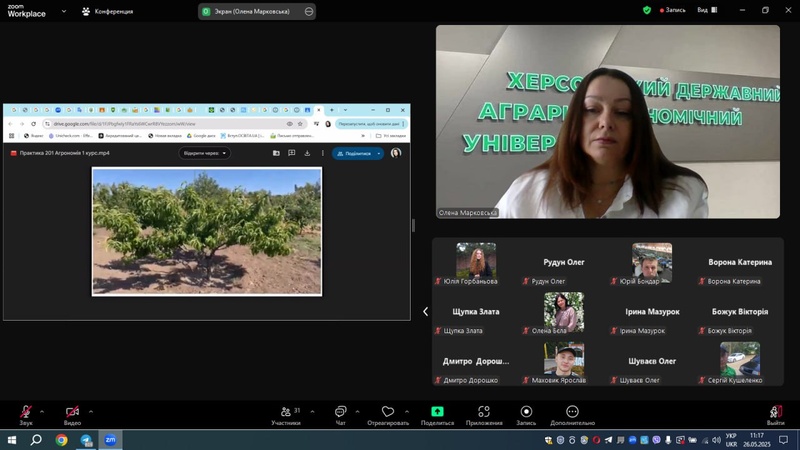
Task: Unmute the microphone (Звук)
Action: click(x=26, y=413)
